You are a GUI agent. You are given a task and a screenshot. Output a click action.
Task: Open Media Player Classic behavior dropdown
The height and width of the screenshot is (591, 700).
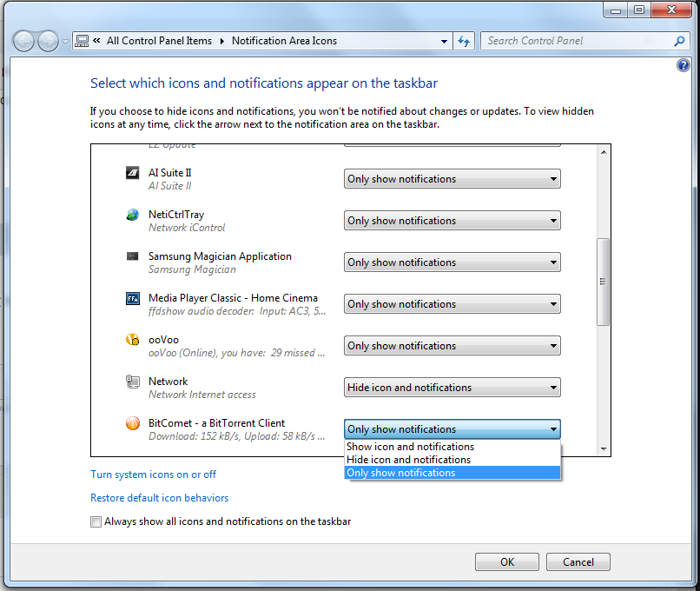coord(452,304)
